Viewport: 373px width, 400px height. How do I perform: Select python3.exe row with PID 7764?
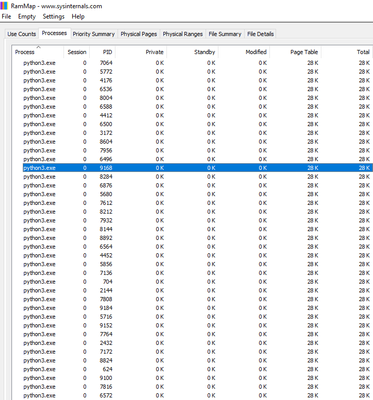(198, 334)
